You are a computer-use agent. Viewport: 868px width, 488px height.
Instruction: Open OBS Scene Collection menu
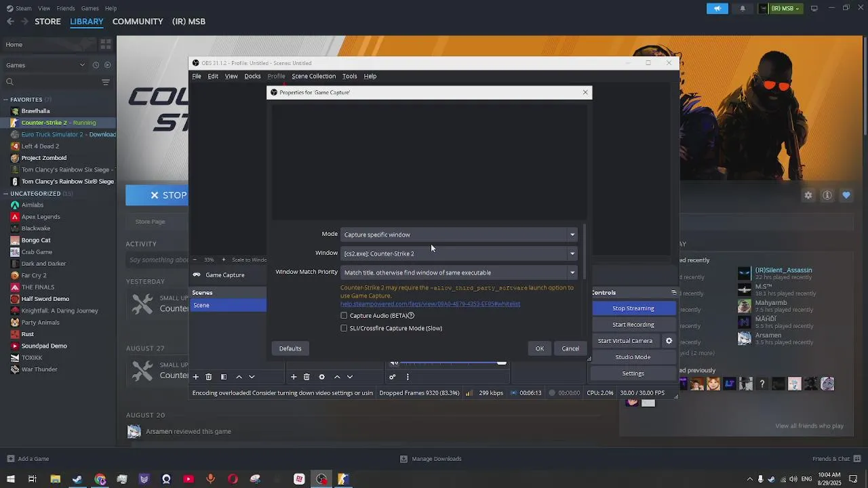[x=313, y=77]
